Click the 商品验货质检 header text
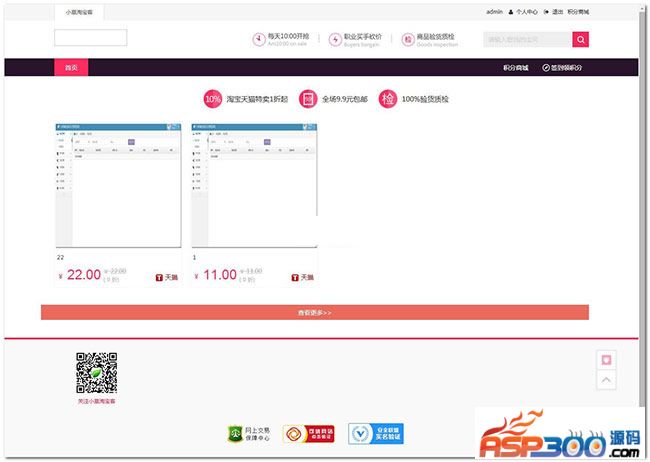Viewport: 650px width, 462px height. coord(435,36)
